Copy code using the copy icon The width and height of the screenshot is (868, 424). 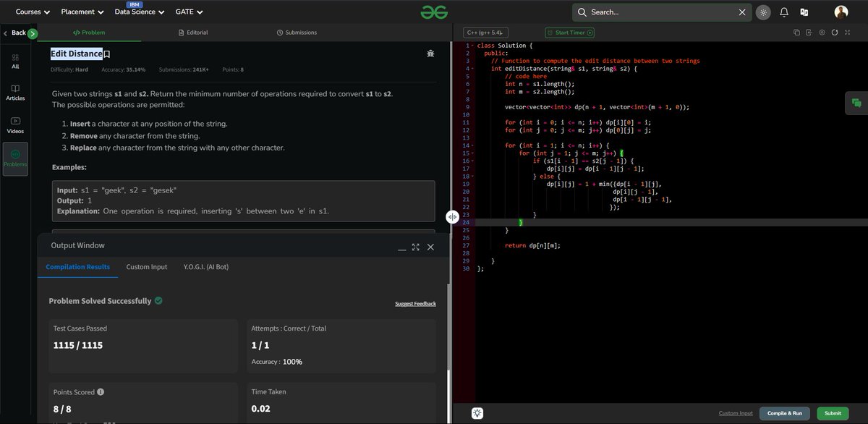[796, 33]
